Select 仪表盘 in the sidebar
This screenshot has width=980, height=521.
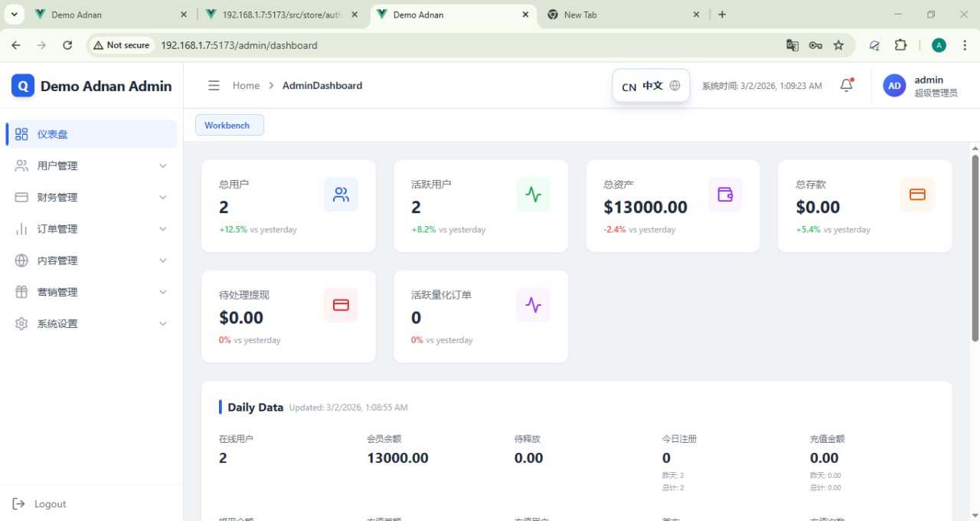coord(91,134)
